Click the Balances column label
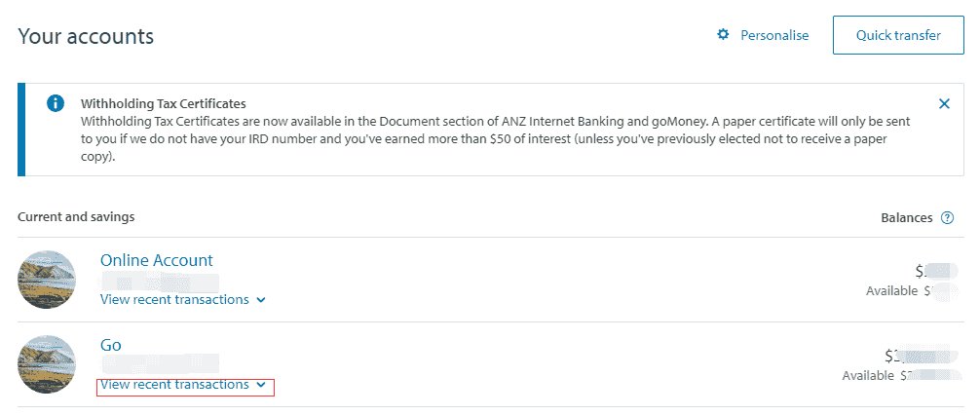The width and height of the screenshot is (980, 415). pyautogui.click(x=906, y=218)
